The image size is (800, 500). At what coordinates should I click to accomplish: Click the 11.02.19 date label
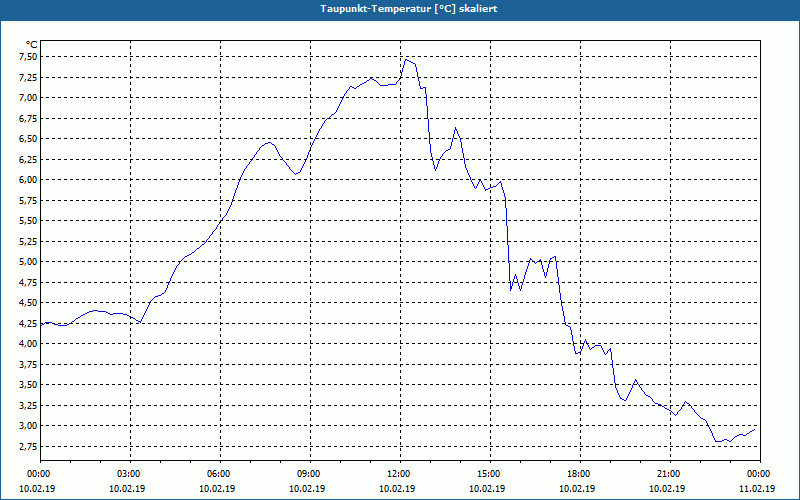coord(757,489)
